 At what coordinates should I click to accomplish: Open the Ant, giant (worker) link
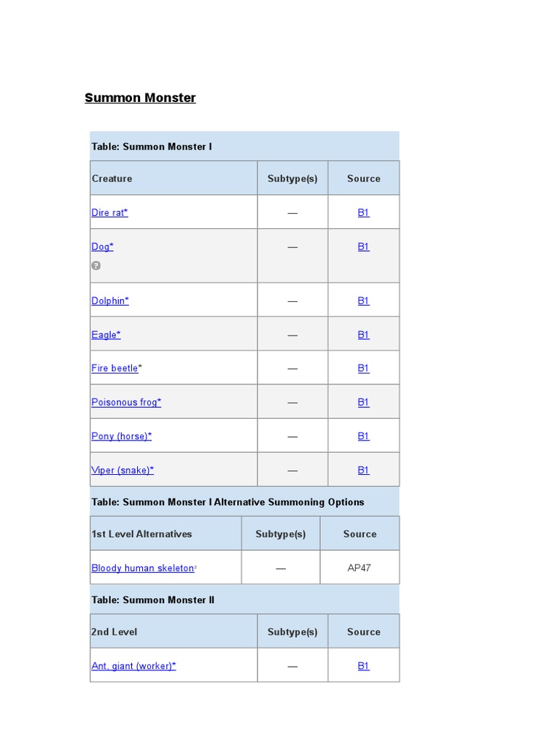(133, 666)
